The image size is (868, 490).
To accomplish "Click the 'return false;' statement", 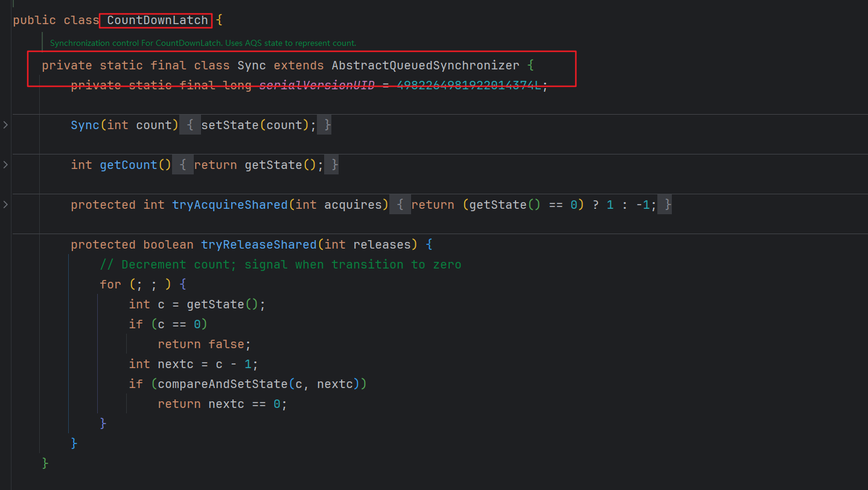I will click(x=204, y=344).
